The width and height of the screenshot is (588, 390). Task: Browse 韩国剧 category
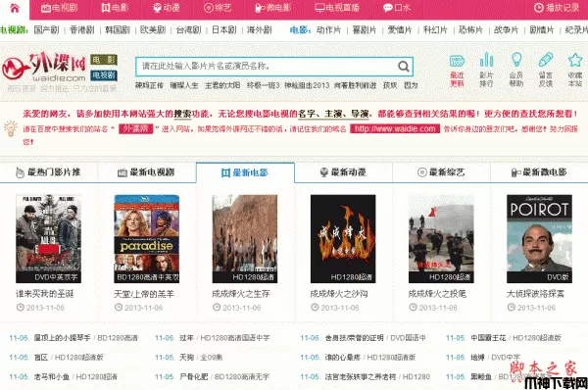pos(118,30)
